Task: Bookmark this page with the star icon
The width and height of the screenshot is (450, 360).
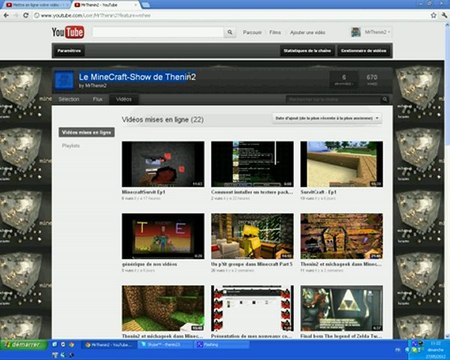Action: (x=433, y=15)
